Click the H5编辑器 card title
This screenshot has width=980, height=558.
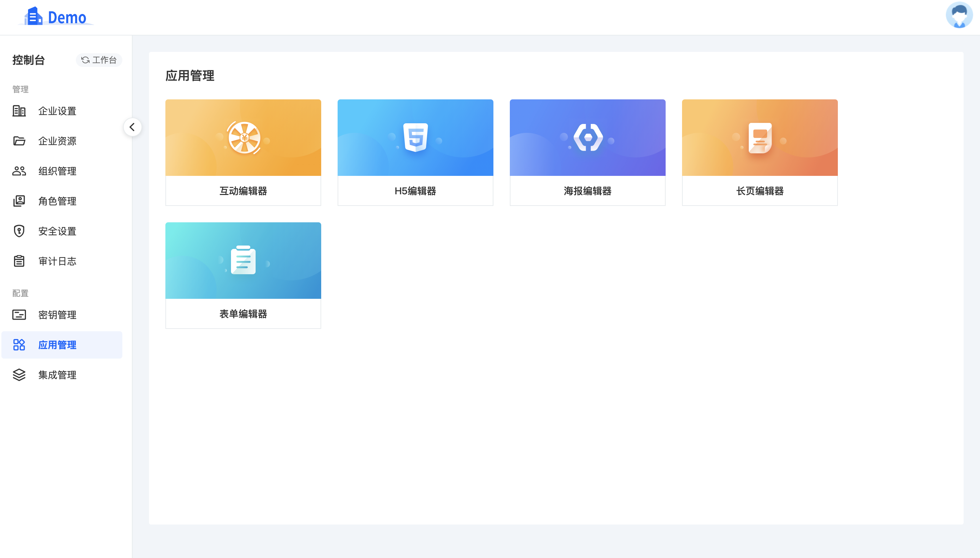click(415, 191)
